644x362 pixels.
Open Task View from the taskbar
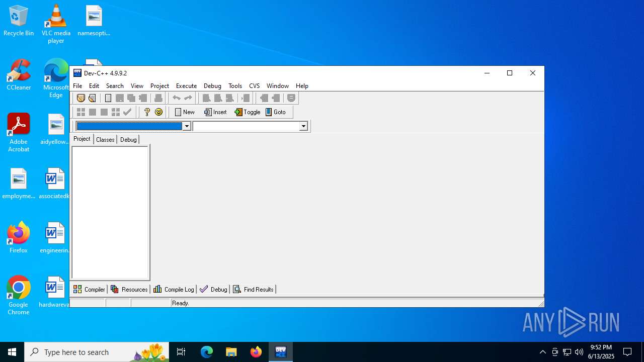181,352
